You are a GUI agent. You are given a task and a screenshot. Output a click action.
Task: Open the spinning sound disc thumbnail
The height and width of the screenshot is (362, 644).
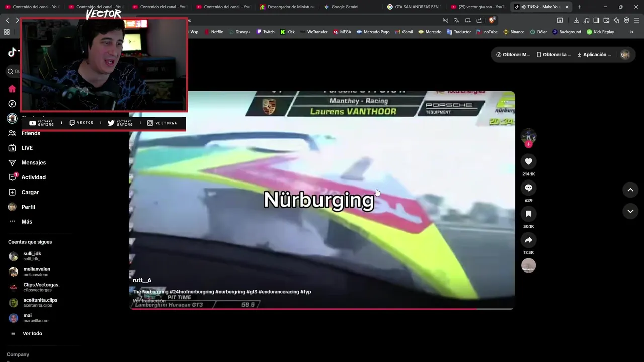528,265
